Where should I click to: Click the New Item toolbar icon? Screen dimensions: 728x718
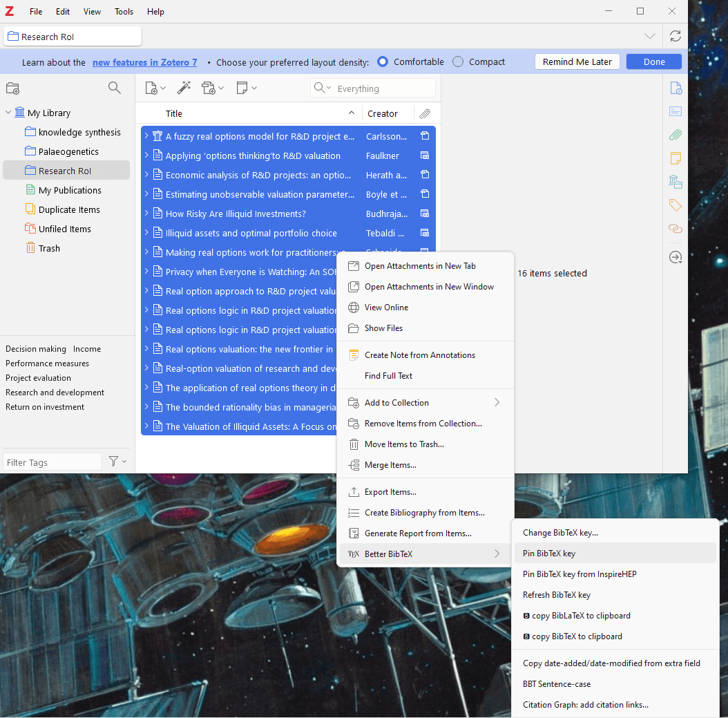point(151,88)
